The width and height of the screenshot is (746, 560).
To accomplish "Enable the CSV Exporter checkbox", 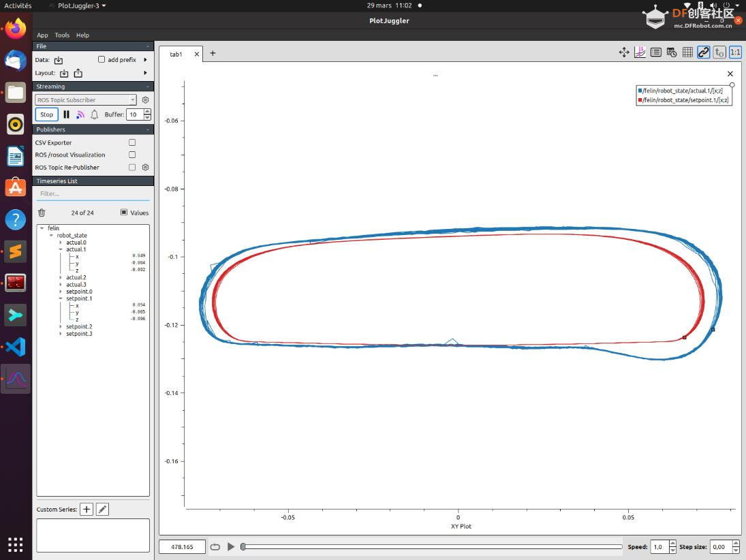I will tap(132, 142).
